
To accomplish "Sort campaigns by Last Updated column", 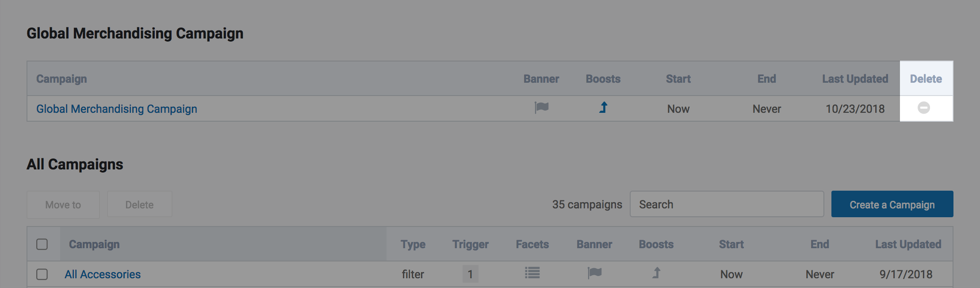I will pos(908,244).
